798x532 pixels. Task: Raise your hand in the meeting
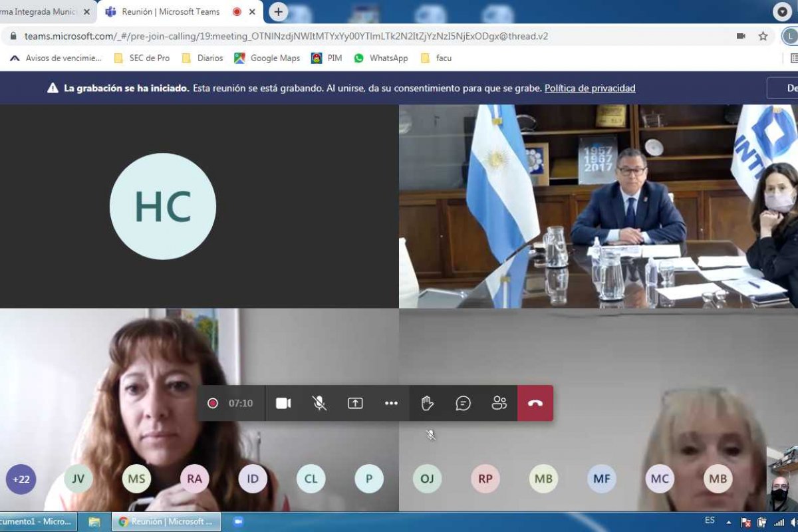427,403
